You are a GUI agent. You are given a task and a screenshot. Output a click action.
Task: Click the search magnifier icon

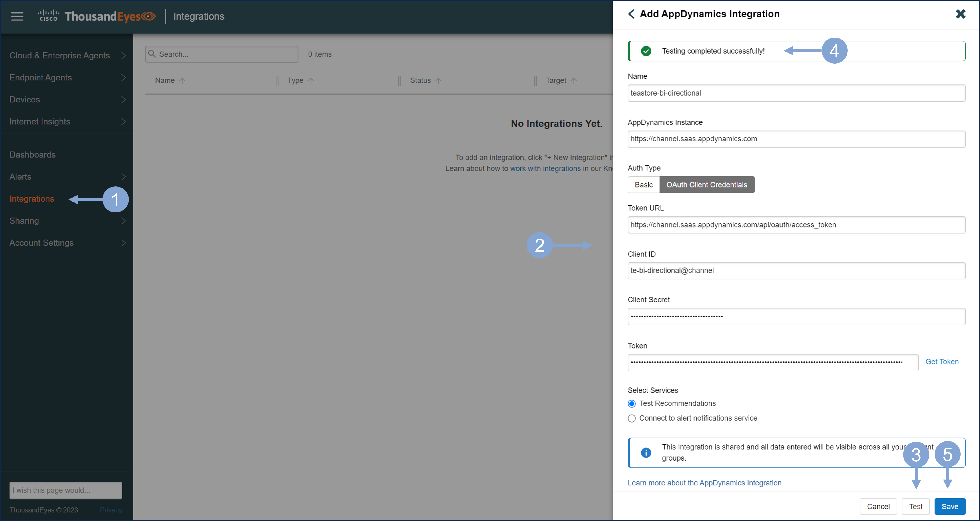tap(152, 54)
